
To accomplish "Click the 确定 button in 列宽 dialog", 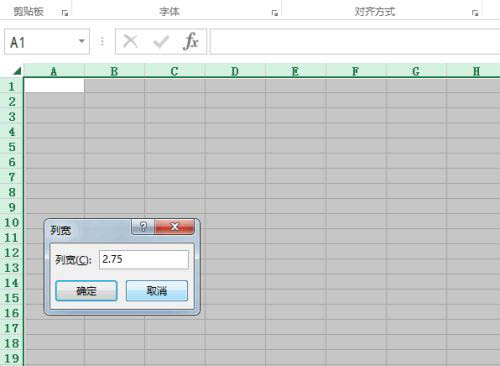I will click(x=86, y=291).
